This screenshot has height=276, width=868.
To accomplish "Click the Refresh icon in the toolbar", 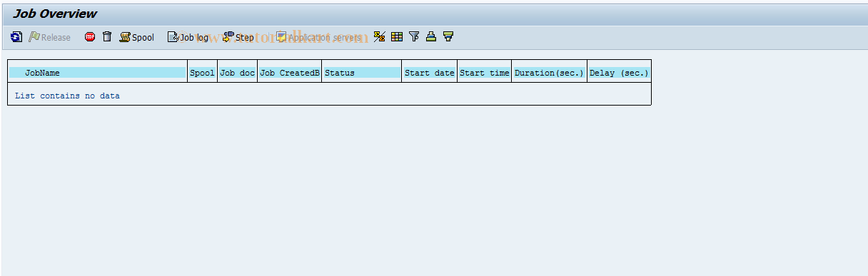I will coord(16,37).
